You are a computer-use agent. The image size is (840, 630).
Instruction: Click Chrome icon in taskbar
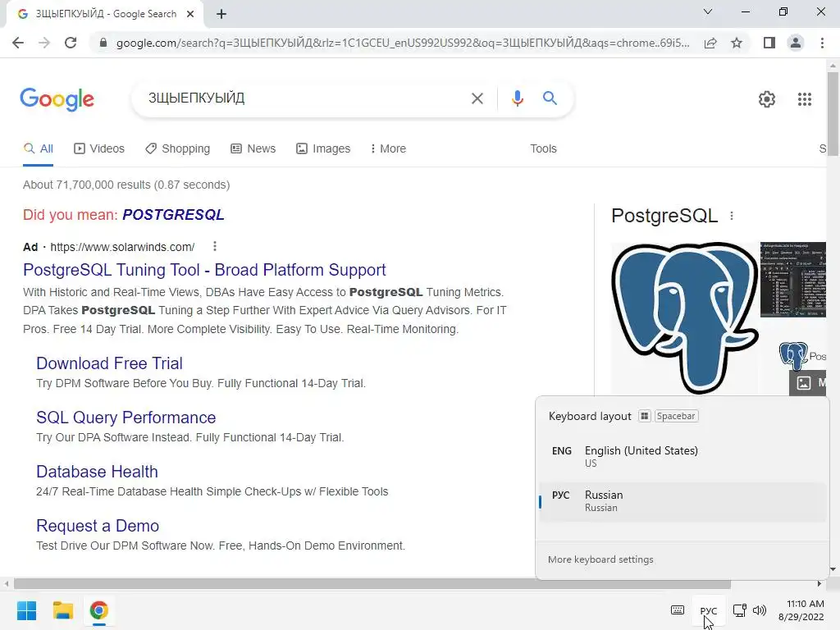point(98,610)
